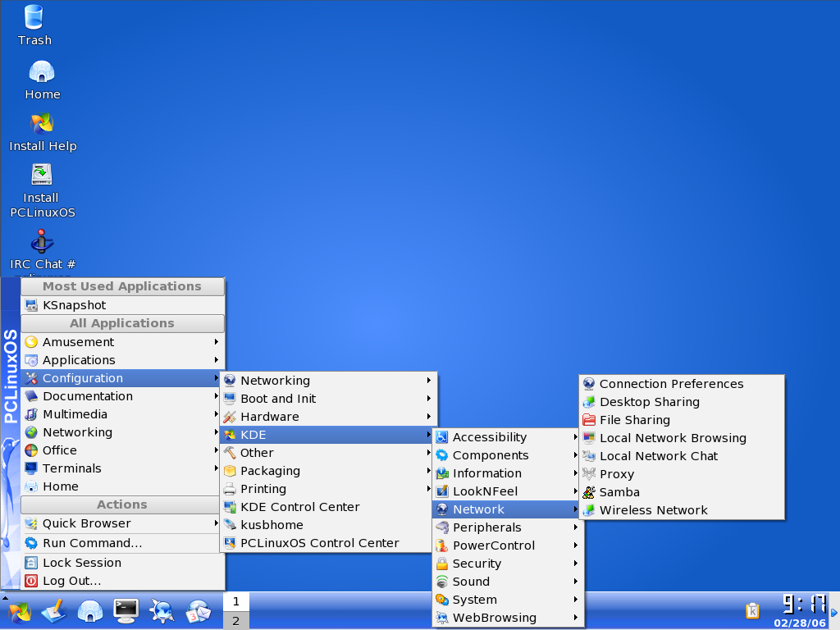The image size is (840, 630).
Task: Open Information in the KDE submenu
Action: pos(507,473)
